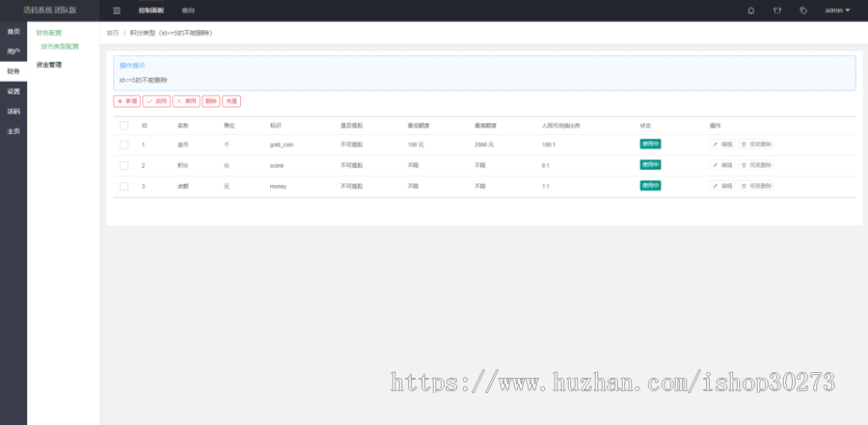Click the 操作提示 tip heading
The height and width of the screenshot is (425, 868).
tap(132, 66)
